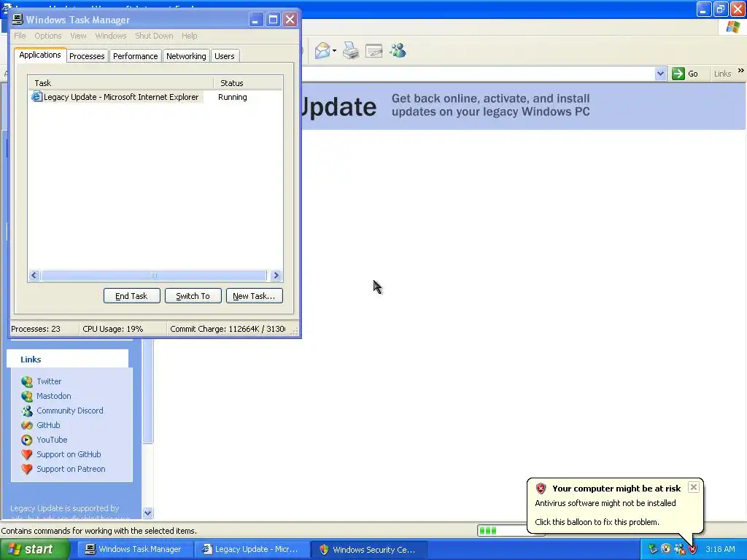Click the New Task... button
The image size is (747, 560).
pyautogui.click(x=254, y=296)
